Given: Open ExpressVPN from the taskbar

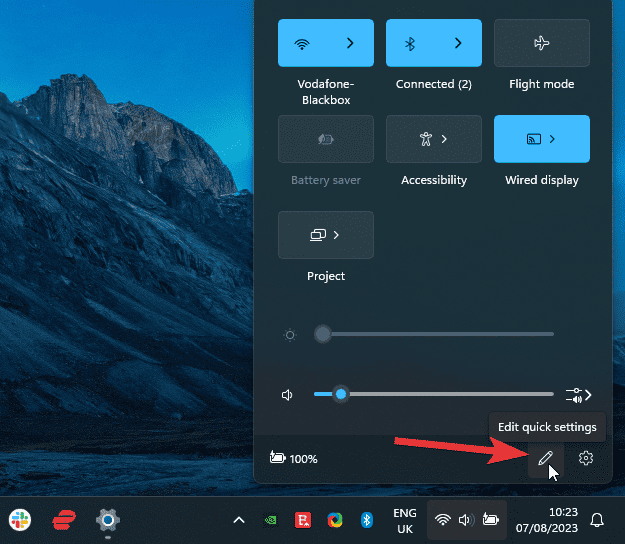Looking at the screenshot, I should [64, 520].
